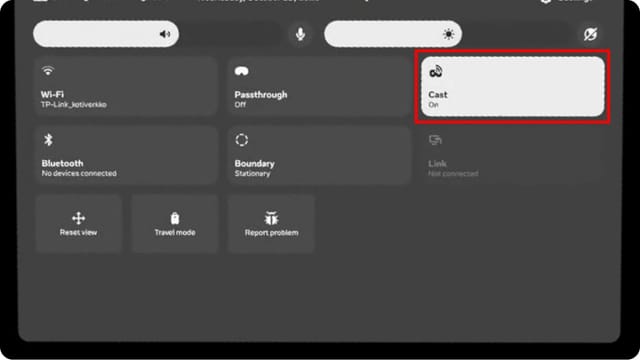Screen dimensions: 640x360
Task: Click the night display eye icon
Action: pyautogui.click(x=590, y=34)
